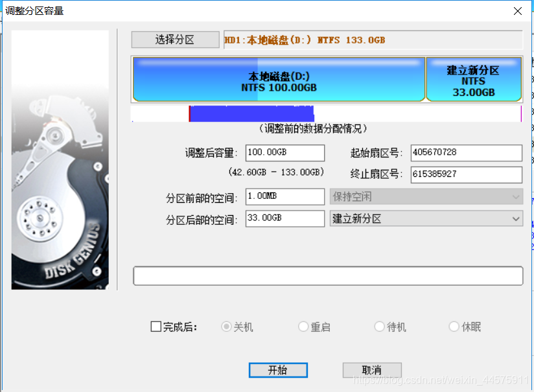Screen dimensions: 534x392
Task: Select the 休眠 radio option
Action: pos(454,327)
